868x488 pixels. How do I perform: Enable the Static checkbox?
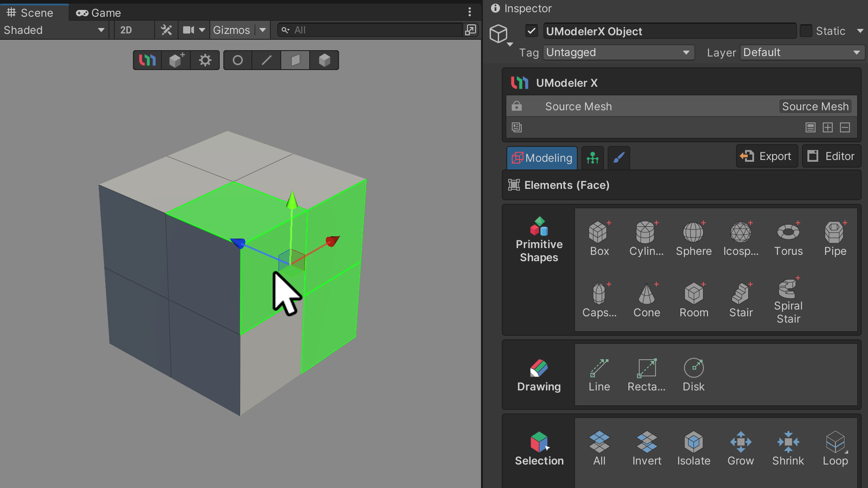point(806,31)
